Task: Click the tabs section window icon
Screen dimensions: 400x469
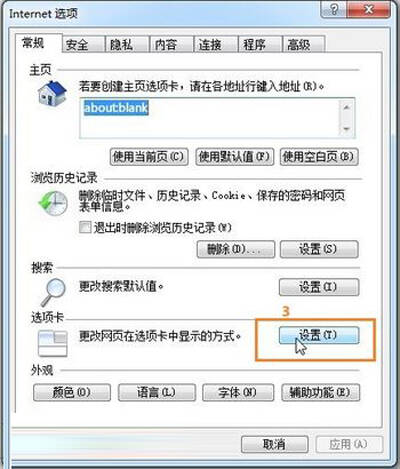Action: click(x=53, y=343)
